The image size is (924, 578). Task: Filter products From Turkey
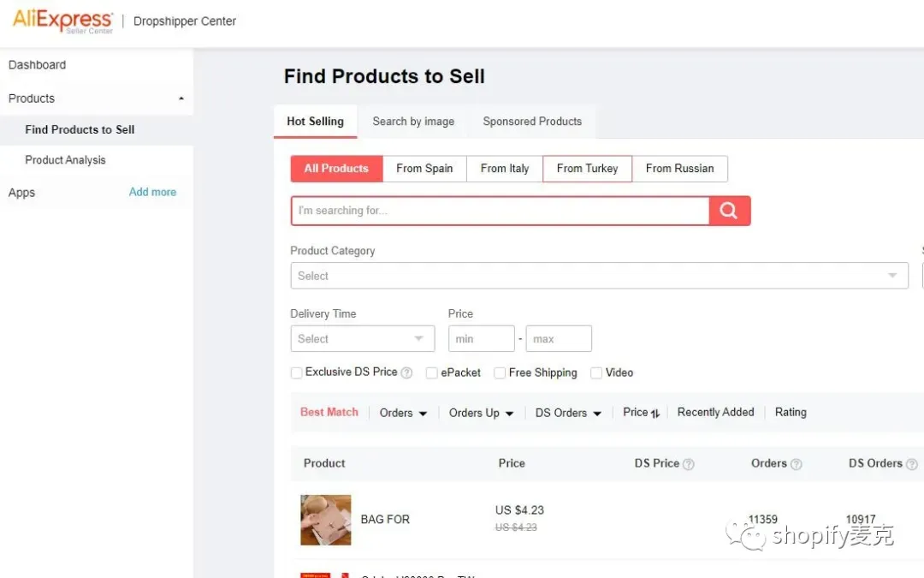pyautogui.click(x=587, y=169)
